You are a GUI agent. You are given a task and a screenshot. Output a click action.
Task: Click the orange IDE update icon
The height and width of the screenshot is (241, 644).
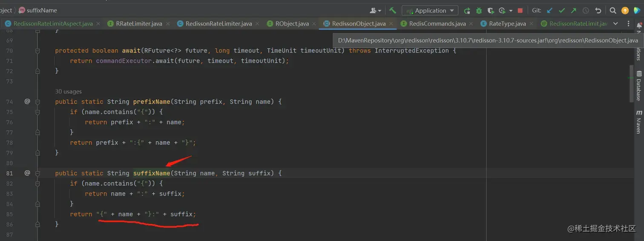pos(625,11)
